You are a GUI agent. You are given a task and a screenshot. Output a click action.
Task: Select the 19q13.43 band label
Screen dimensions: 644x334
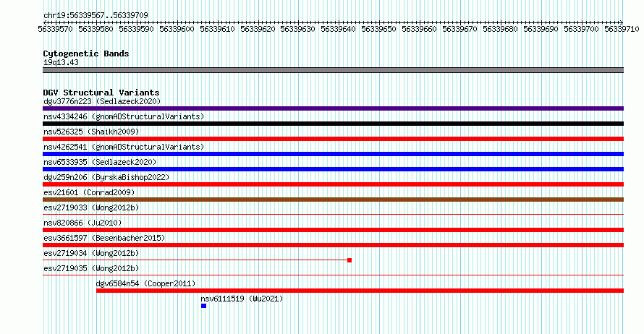pyautogui.click(x=61, y=62)
